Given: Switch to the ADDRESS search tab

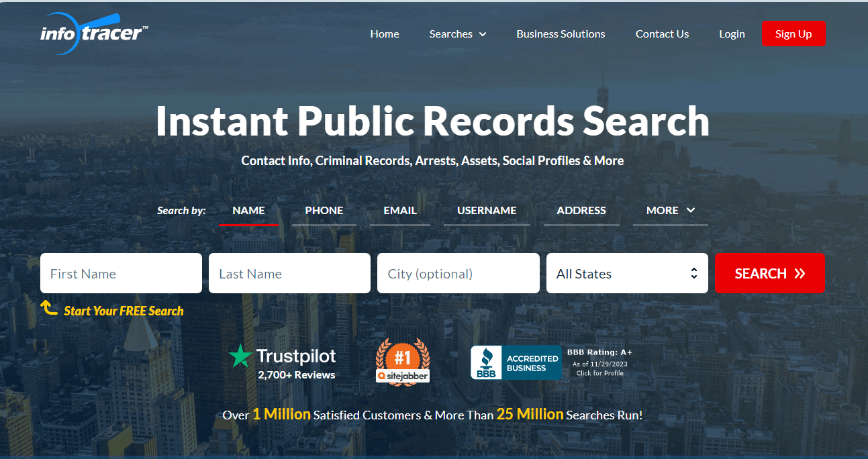Looking at the screenshot, I should [581, 211].
